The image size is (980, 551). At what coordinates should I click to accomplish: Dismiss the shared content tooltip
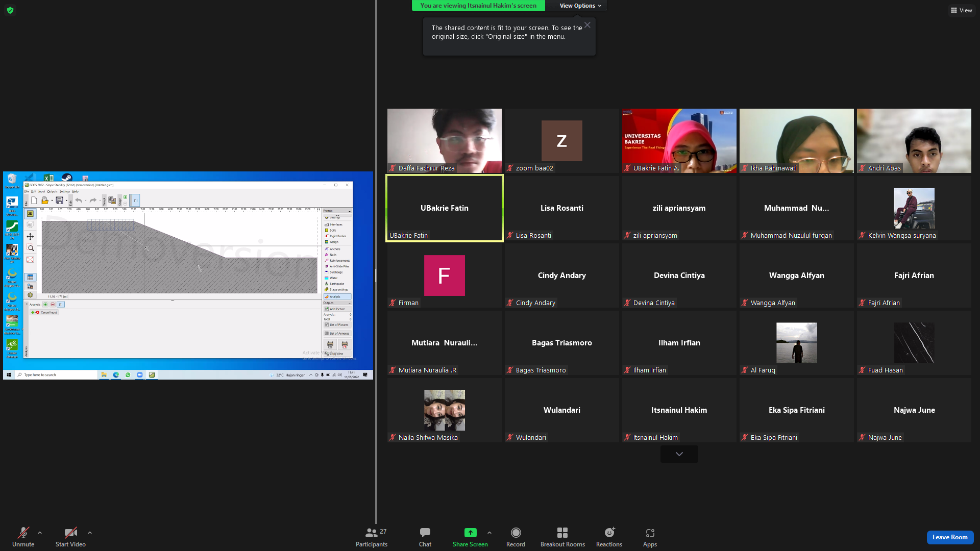(587, 25)
